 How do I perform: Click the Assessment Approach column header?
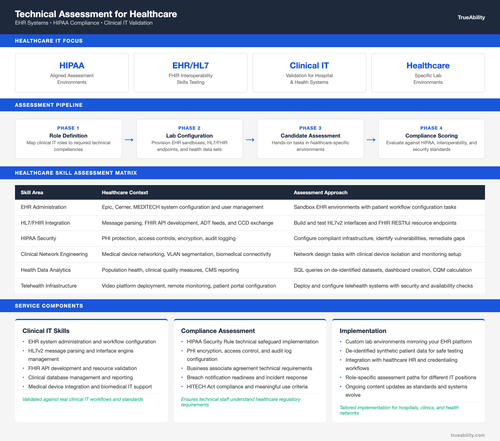tap(321, 192)
